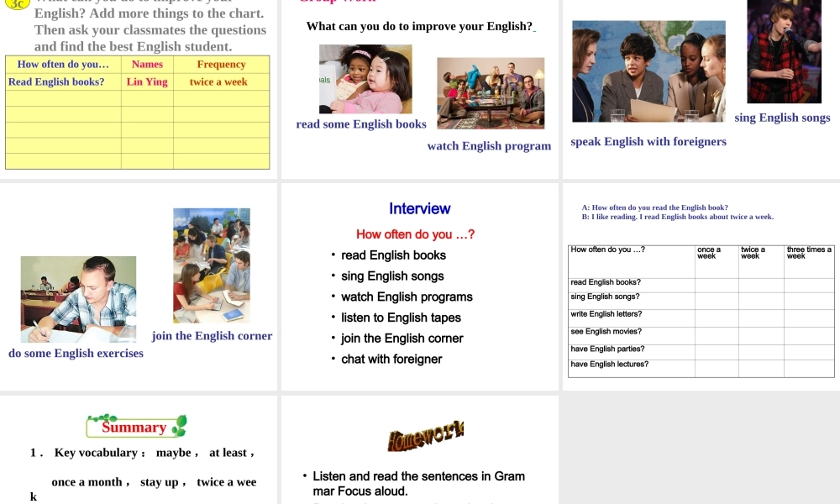Click the 3c activity number badge

coord(17,3)
